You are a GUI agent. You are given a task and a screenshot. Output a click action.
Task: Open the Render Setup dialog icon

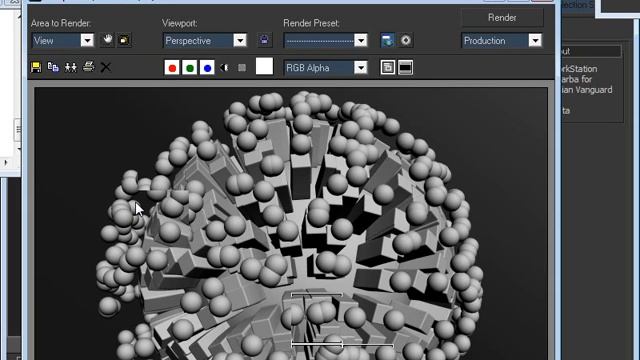(x=387, y=40)
